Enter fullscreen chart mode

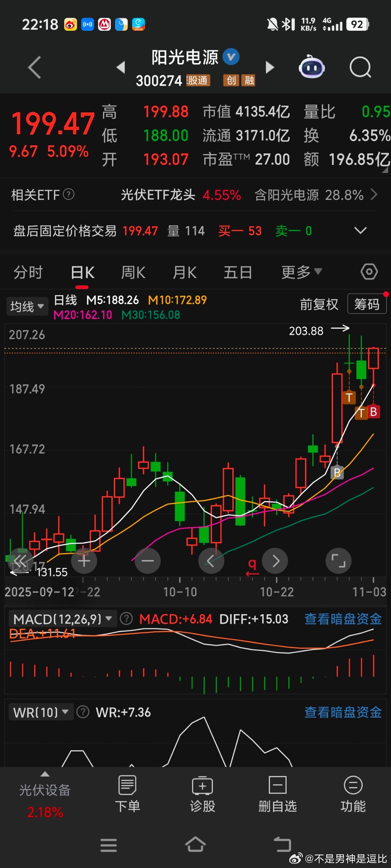(339, 561)
